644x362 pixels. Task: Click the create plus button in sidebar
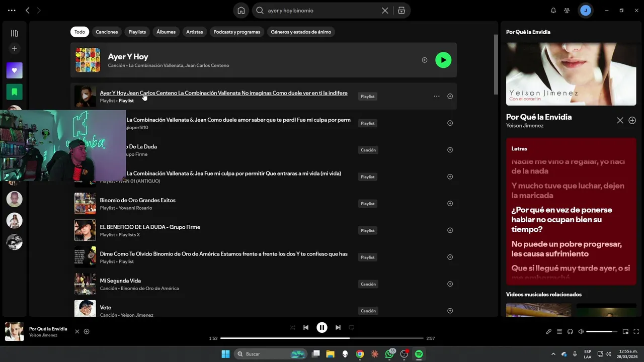pyautogui.click(x=14, y=49)
